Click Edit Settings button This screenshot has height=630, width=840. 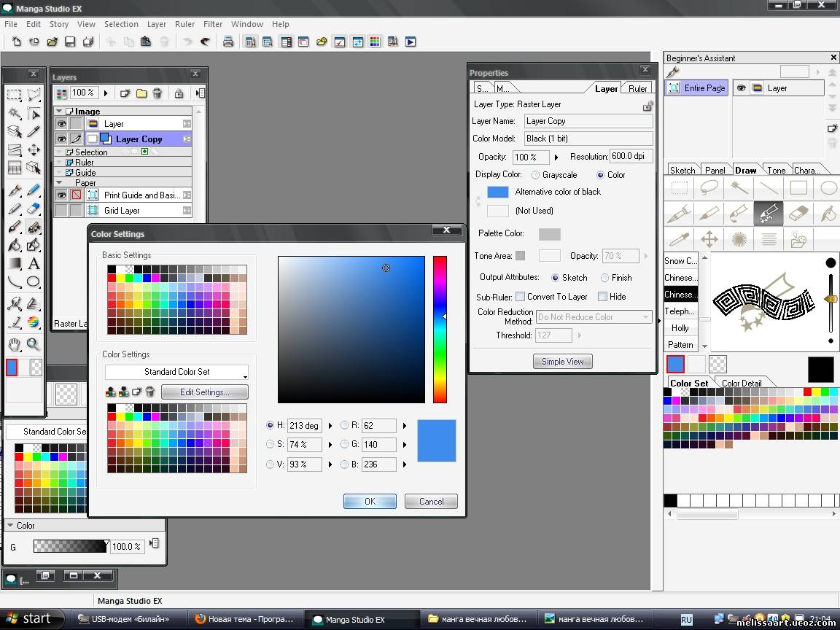point(205,392)
